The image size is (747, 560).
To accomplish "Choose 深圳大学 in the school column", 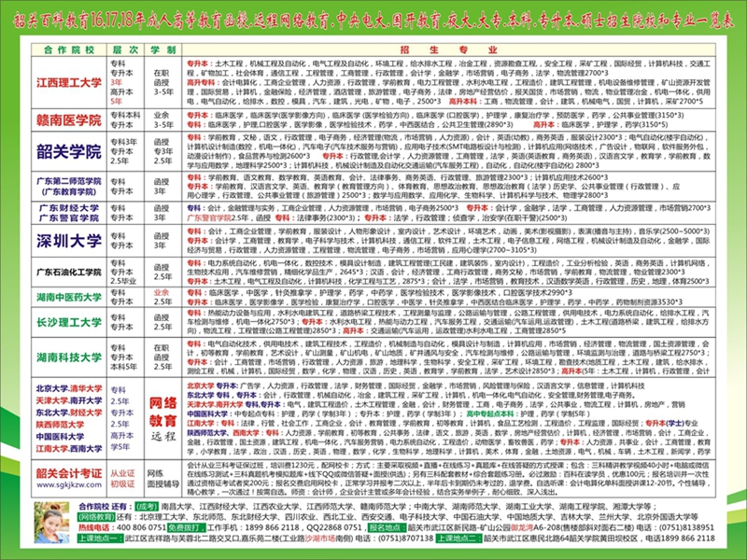I will [x=68, y=241].
